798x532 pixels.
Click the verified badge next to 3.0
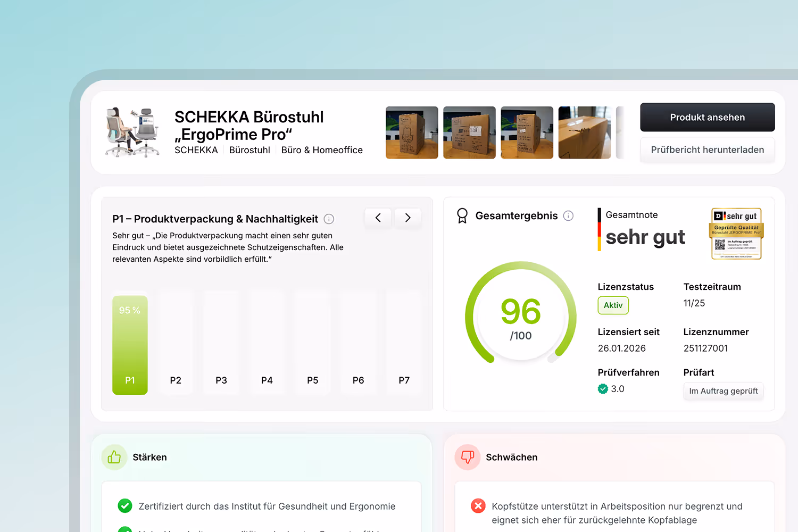[603, 389]
